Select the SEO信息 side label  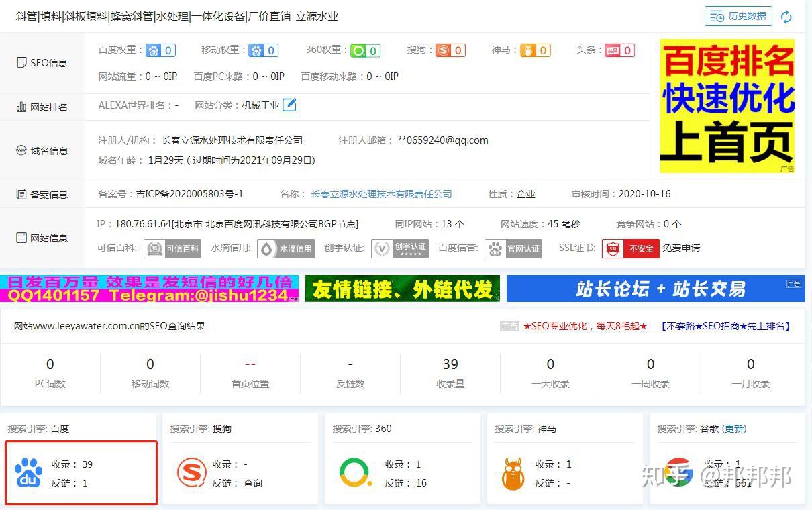pyautogui.click(x=42, y=63)
